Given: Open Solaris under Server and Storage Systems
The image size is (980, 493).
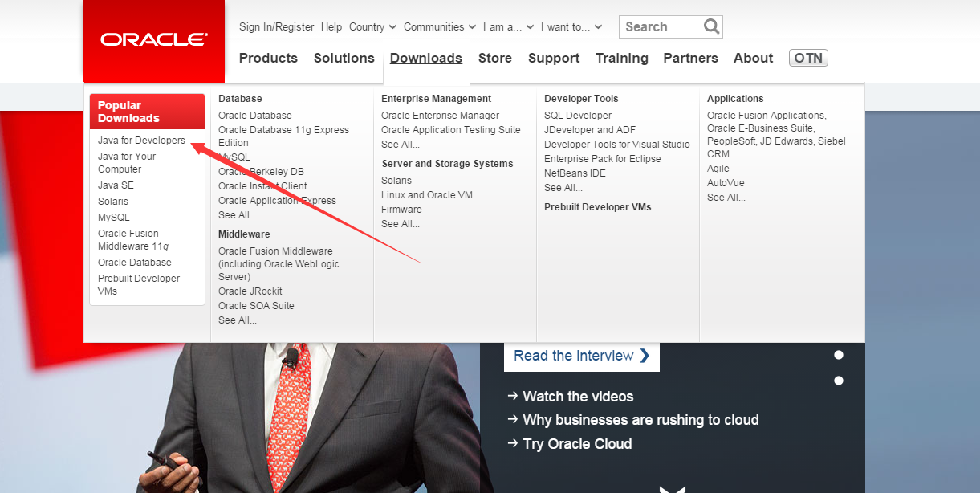Looking at the screenshot, I should 396,181.
